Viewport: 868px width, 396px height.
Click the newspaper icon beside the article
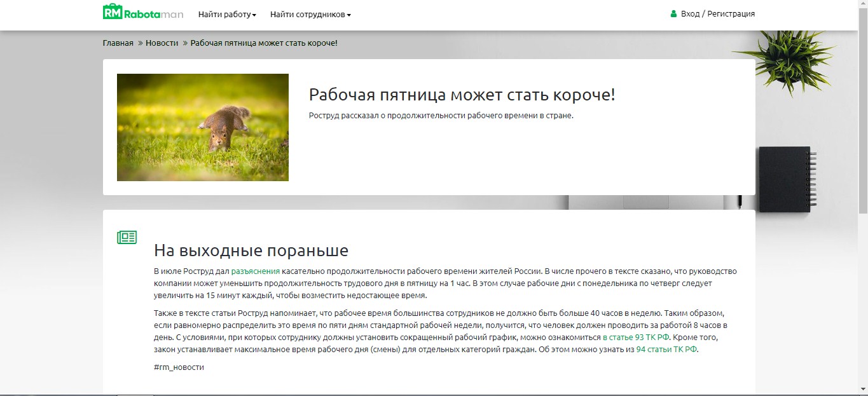(127, 237)
